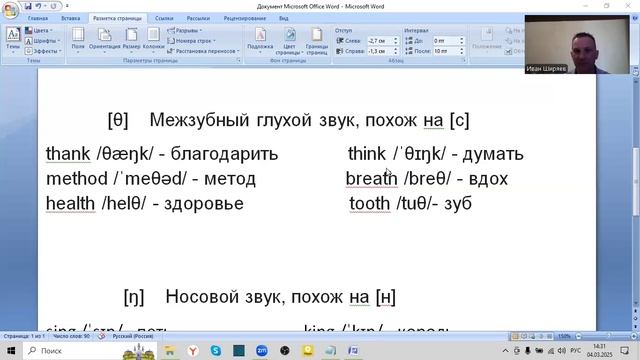Click the Положение button
The height and width of the screenshot is (360, 640).
[487, 40]
